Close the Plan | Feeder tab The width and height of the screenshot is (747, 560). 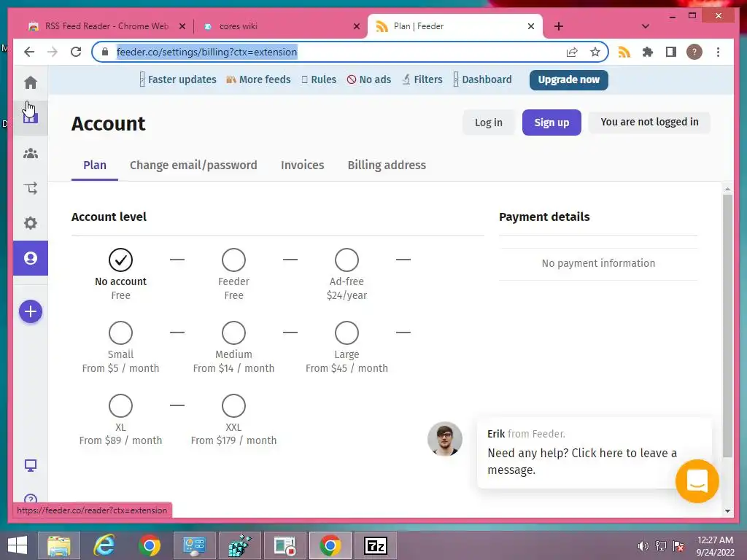[x=531, y=26]
